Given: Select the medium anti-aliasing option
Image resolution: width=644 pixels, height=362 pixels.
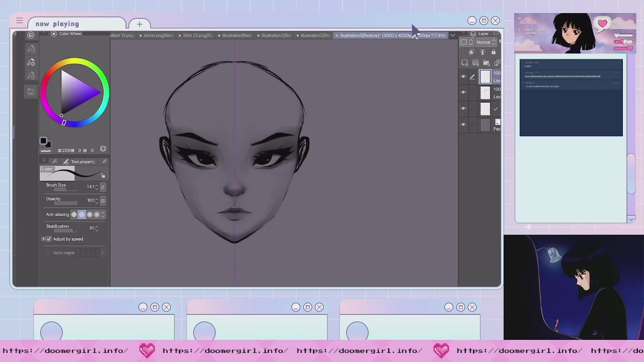Looking at the screenshot, I should tap(90, 215).
